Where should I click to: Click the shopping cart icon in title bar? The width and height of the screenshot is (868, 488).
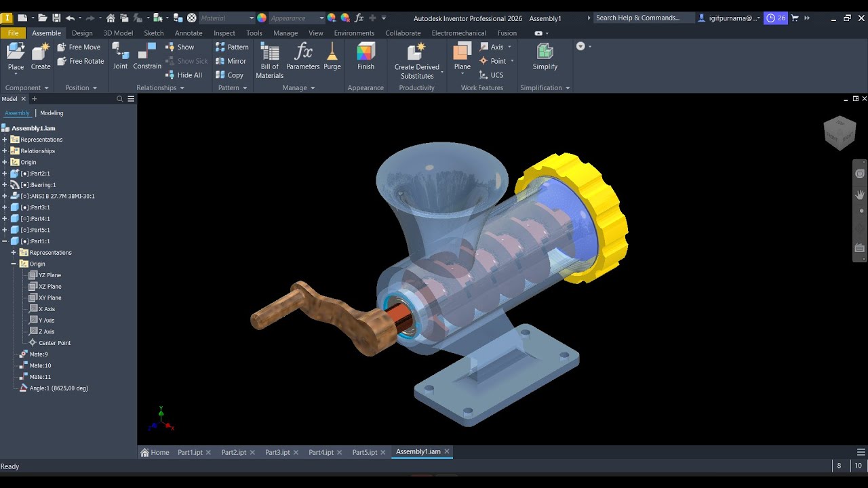tap(795, 18)
